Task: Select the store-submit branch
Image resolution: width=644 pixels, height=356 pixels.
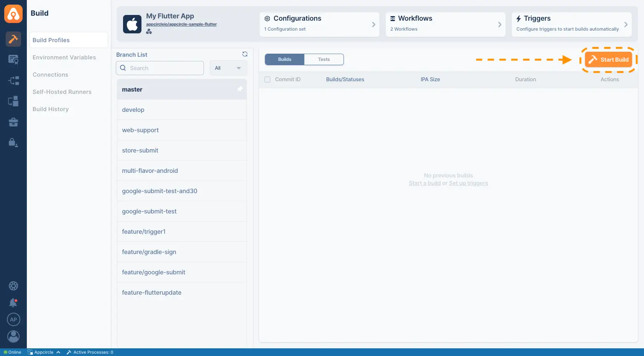Action: (182, 150)
